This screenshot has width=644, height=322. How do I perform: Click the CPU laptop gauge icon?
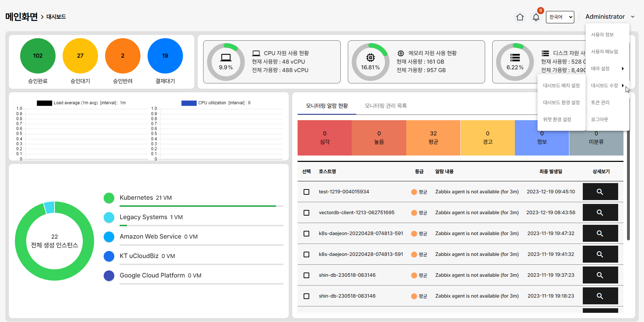coord(226,58)
